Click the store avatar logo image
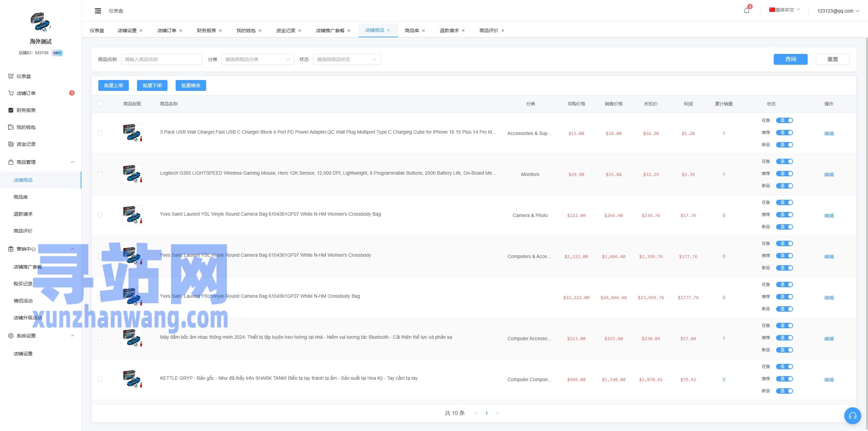 click(x=41, y=22)
